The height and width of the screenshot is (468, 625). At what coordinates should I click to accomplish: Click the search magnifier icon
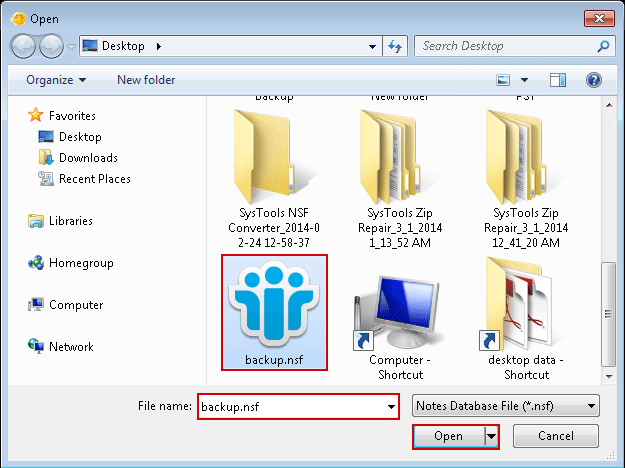click(x=603, y=46)
